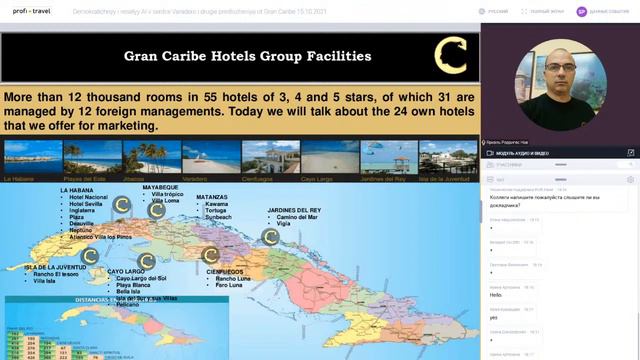Click the Playas del Este photo thumbnail
The width and height of the screenshot is (640, 360).
[93, 157]
